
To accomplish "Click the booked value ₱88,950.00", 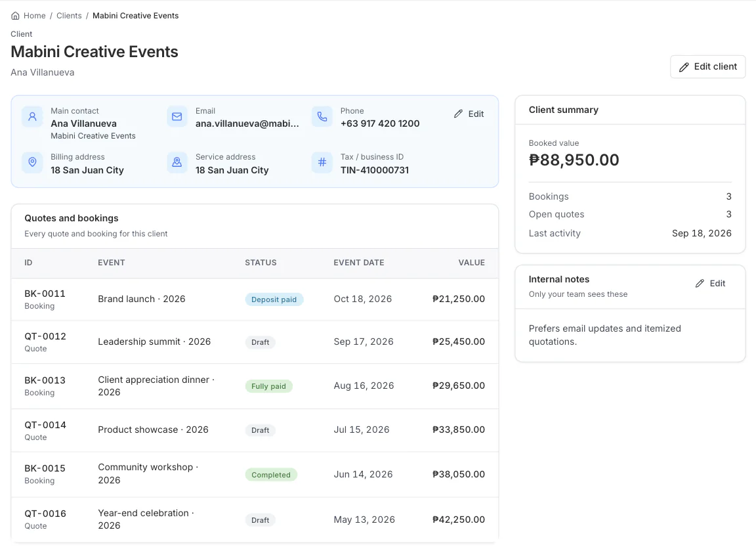I will (574, 160).
